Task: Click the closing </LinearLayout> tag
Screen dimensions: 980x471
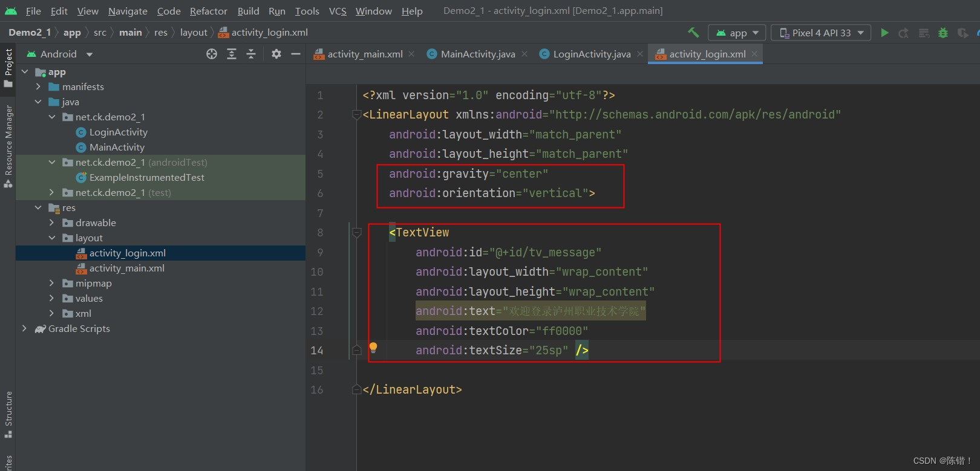Action: tap(412, 389)
